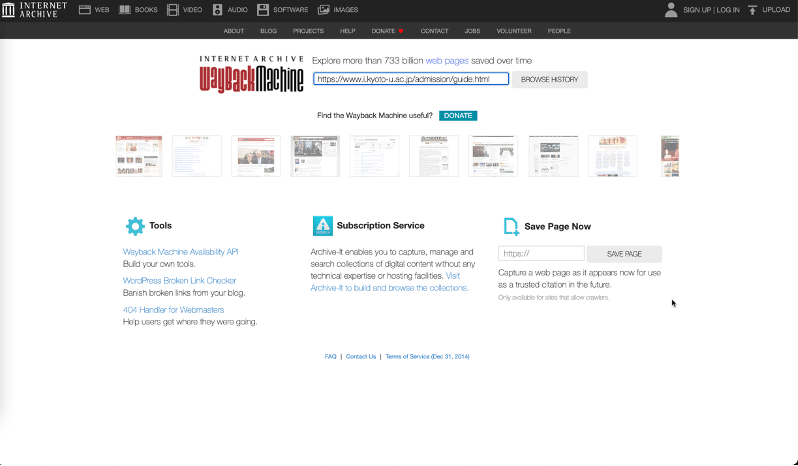The height and width of the screenshot is (466, 798).
Task: Select the fourth archived site thumbnail
Action: pos(315,156)
